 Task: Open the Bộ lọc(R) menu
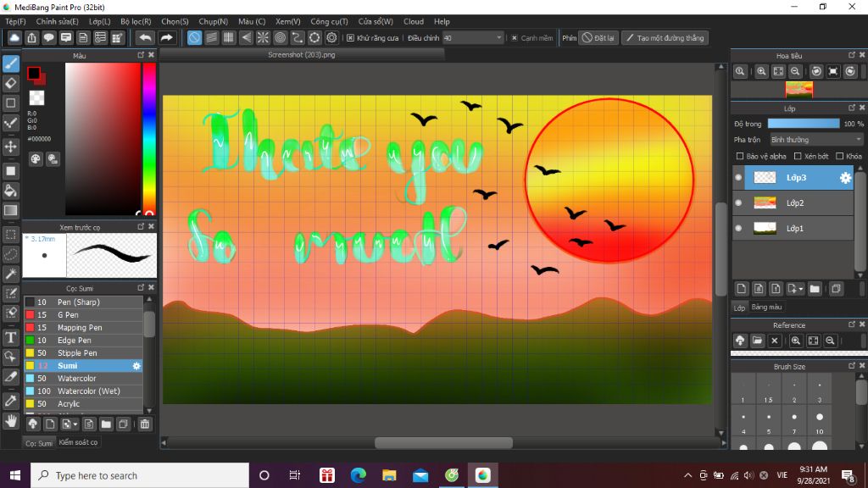(136, 21)
